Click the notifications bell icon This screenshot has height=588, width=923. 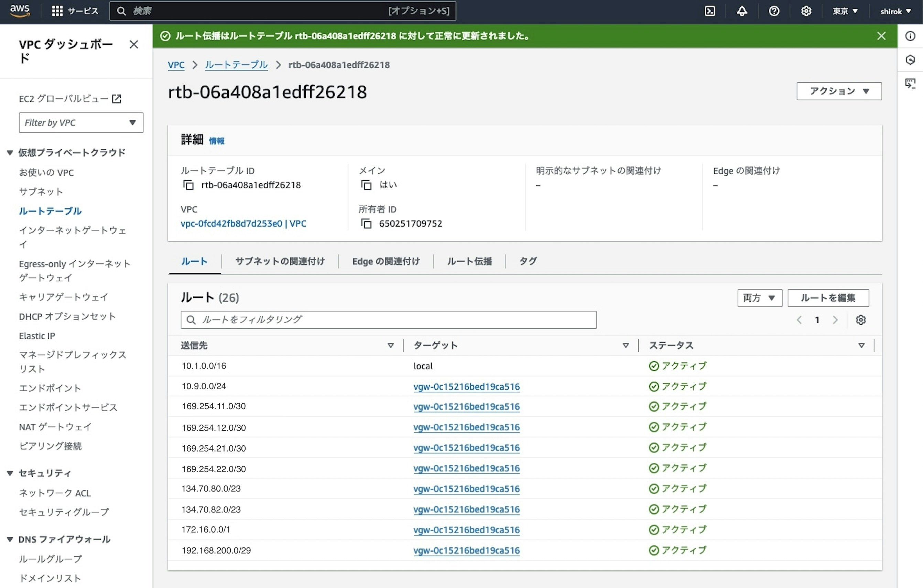742,11
